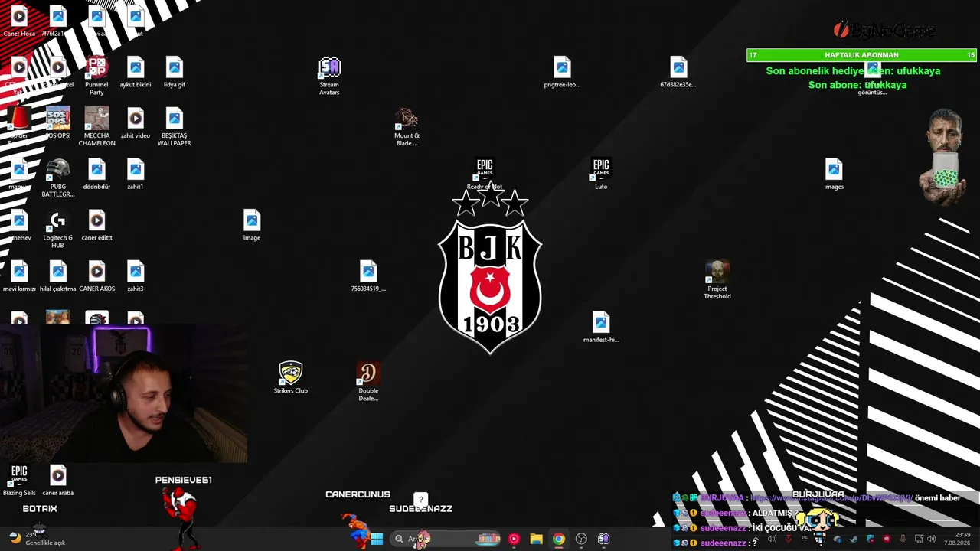Select the caner araba video file
The image size is (980, 551).
[x=58, y=481]
